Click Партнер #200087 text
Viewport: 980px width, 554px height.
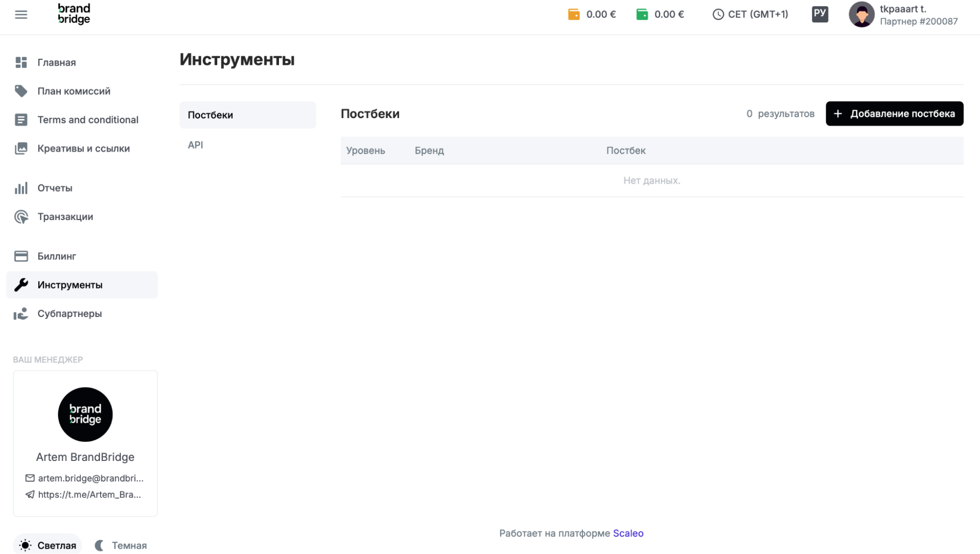919,21
